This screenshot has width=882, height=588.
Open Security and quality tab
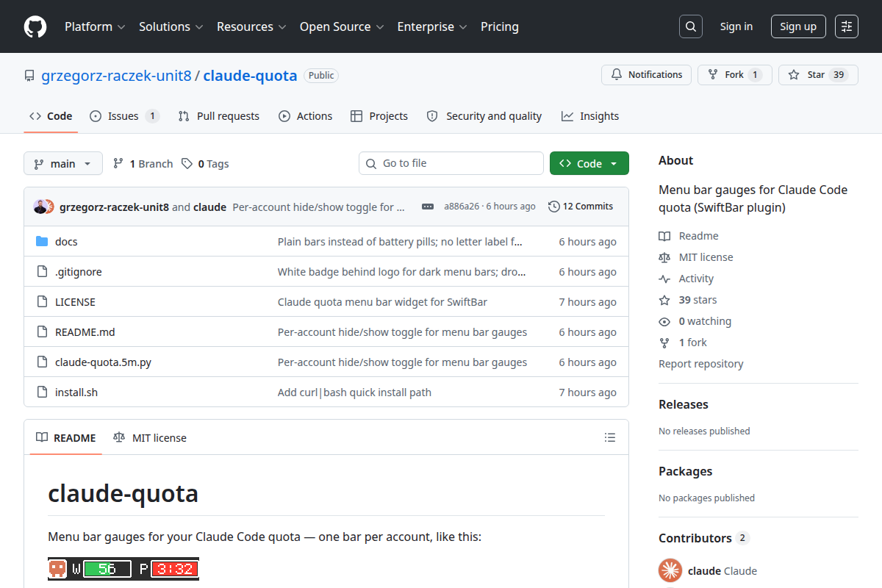click(x=484, y=116)
